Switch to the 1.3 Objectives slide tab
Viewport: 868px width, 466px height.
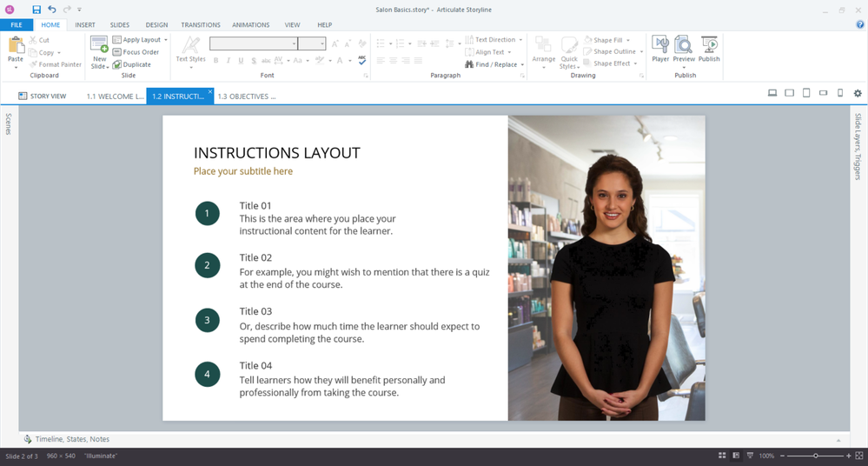point(246,97)
